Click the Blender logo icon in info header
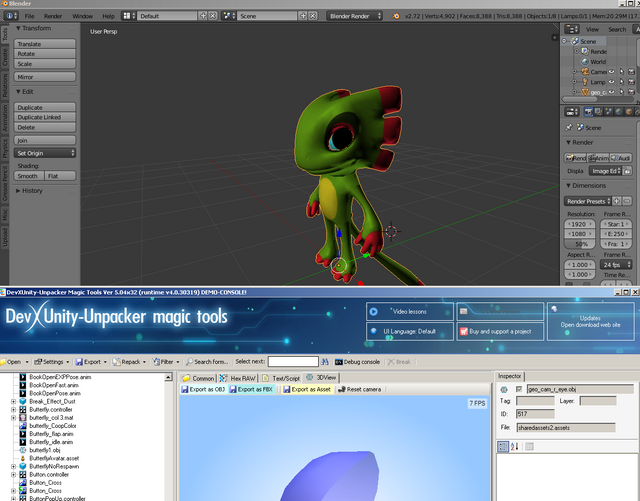This screenshot has height=501, width=640. click(x=396, y=16)
